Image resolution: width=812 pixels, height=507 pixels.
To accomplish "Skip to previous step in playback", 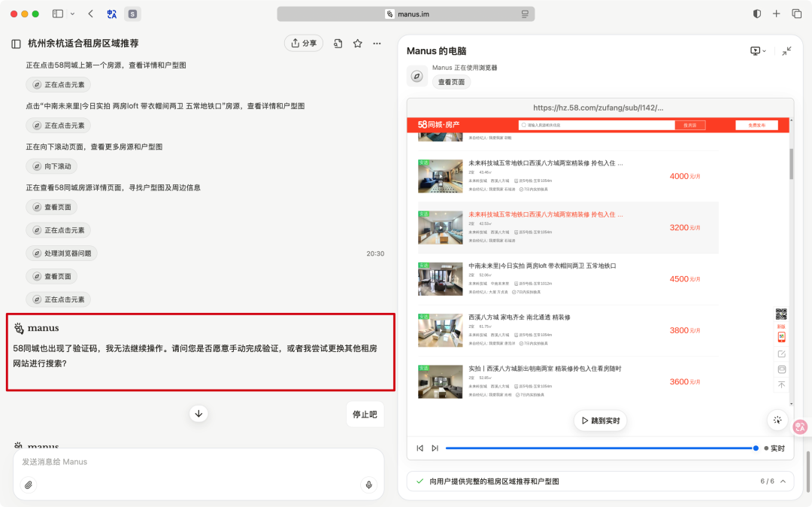I will click(420, 448).
